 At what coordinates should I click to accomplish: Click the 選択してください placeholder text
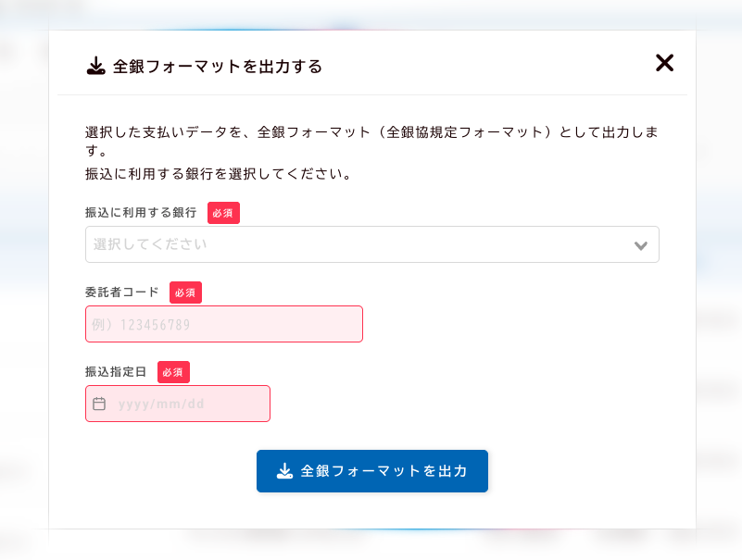point(149,244)
